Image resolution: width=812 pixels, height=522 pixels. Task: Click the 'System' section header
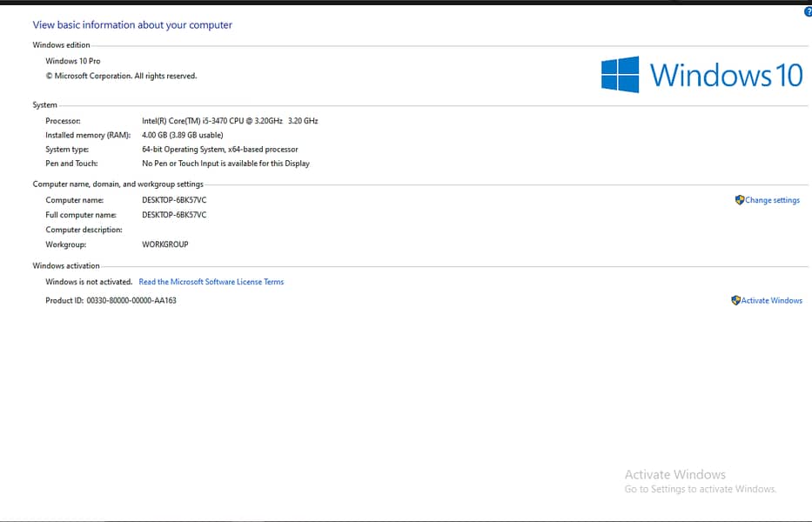click(x=44, y=105)
